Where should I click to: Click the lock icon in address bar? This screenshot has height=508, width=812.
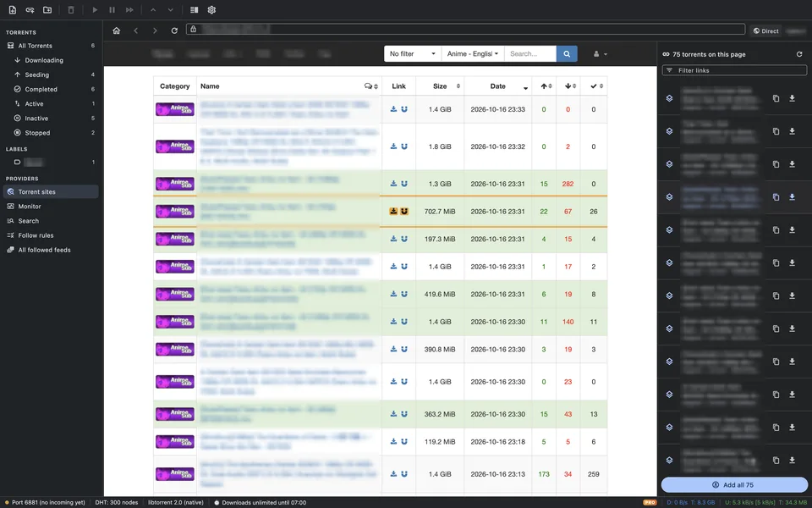pos(193,29)
